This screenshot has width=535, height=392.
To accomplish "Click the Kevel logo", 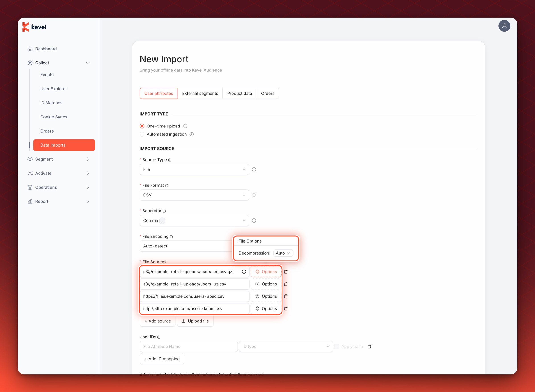I will (x=34, y=27).
